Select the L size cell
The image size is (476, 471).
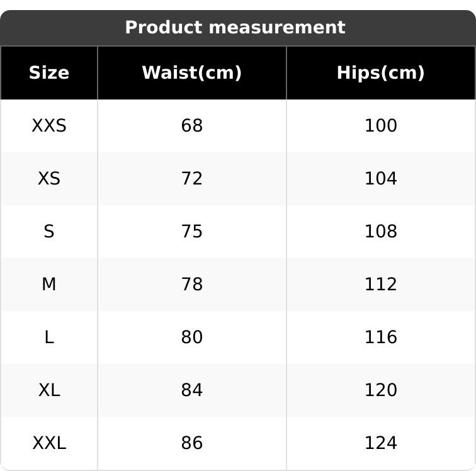pos(49,338)
